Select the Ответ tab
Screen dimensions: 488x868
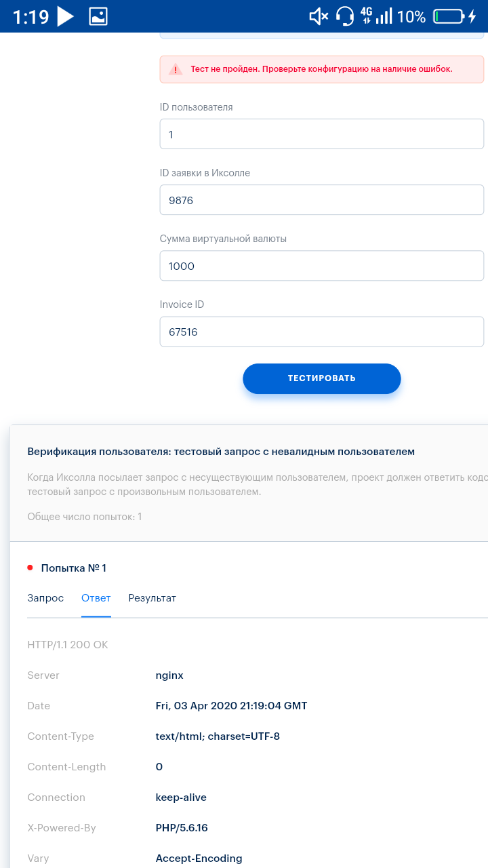[96, 598]
